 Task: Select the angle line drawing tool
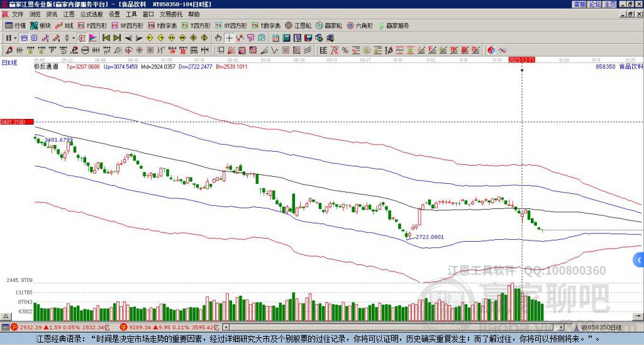pyautogui.click(x=264, y=50)
